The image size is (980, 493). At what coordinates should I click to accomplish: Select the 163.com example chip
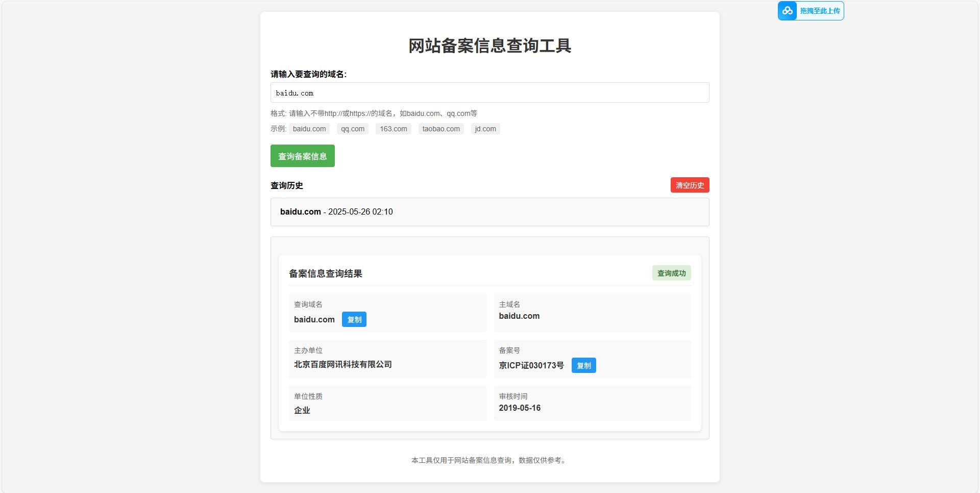click(x=394, y=129)
